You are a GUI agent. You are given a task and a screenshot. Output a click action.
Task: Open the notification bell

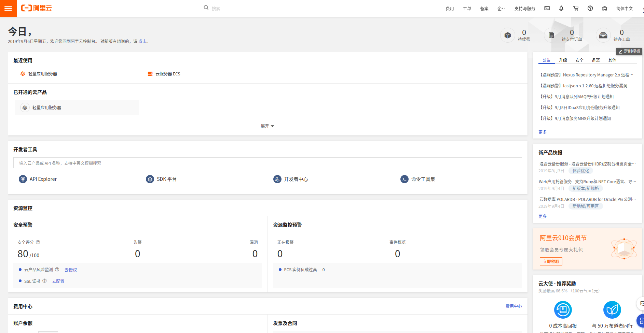coord(561,8)
